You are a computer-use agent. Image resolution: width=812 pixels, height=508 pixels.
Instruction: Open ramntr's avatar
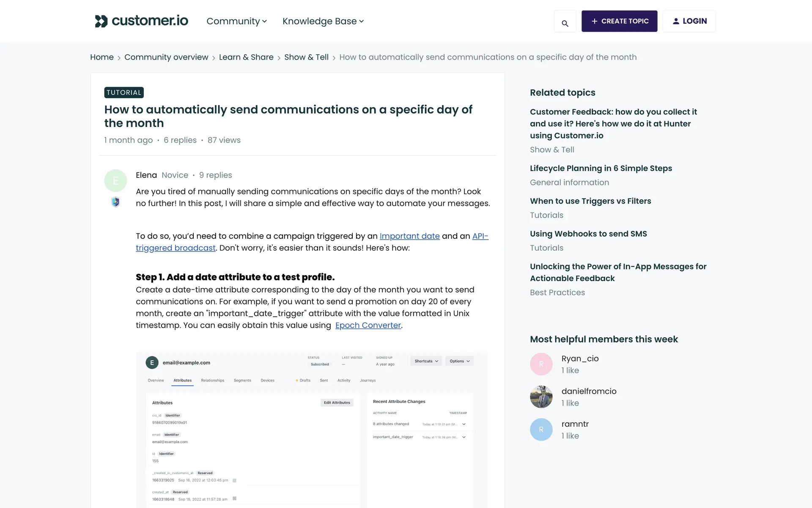[x=541, y=429]
